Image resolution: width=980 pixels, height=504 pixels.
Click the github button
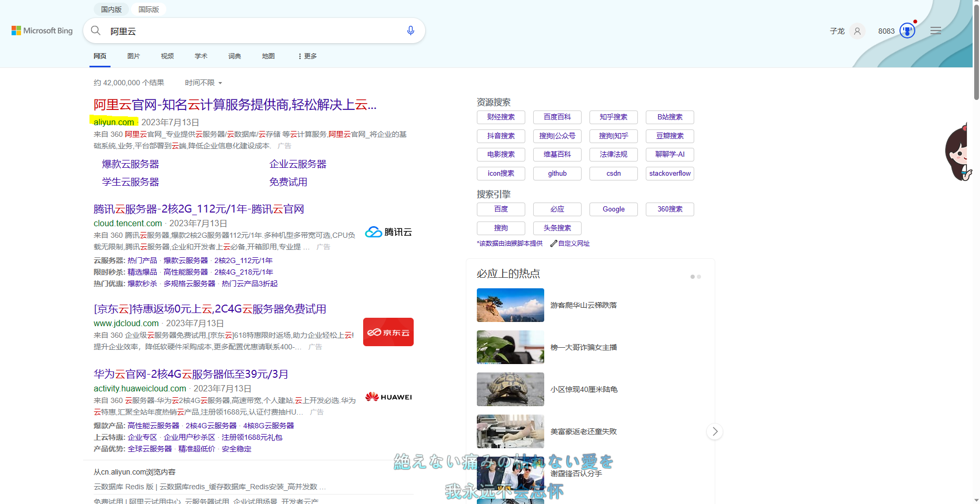(x=557, y=174)
